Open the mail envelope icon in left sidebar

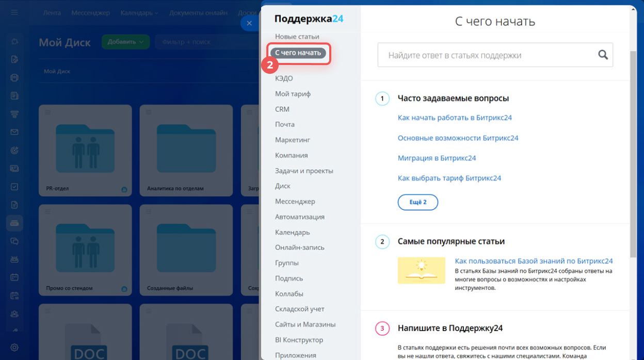(x=14, y=133)
